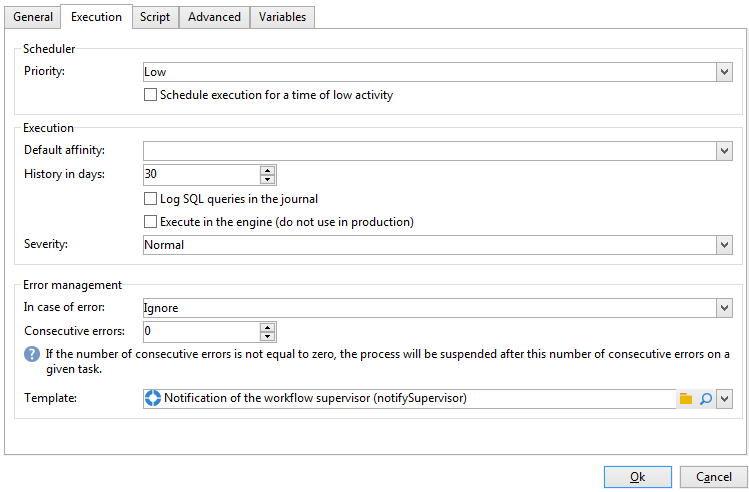Open the In case of error dropdown
This screenshot has width=749, height=492.
[x=724, y=308]
